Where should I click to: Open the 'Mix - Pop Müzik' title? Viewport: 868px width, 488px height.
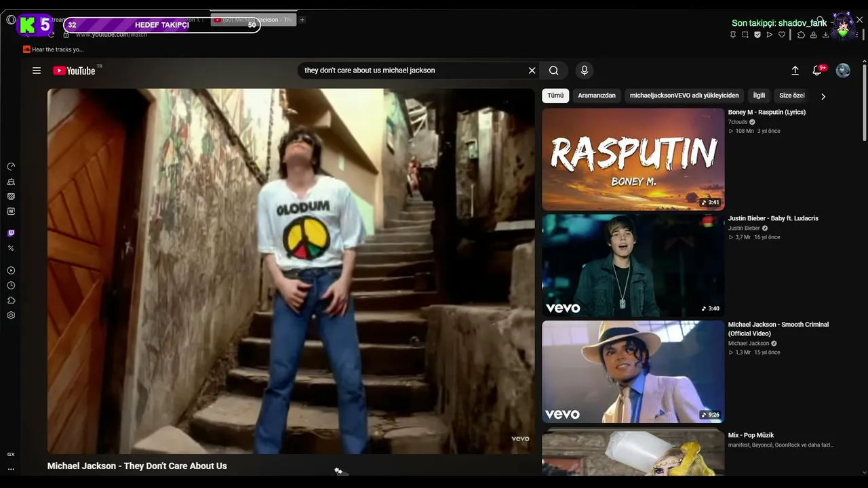751,435
